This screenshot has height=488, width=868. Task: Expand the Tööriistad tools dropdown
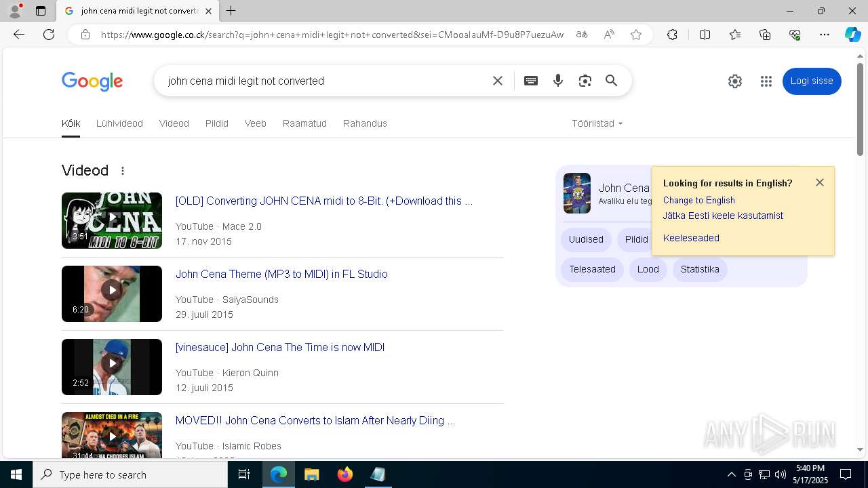[597, 123]
